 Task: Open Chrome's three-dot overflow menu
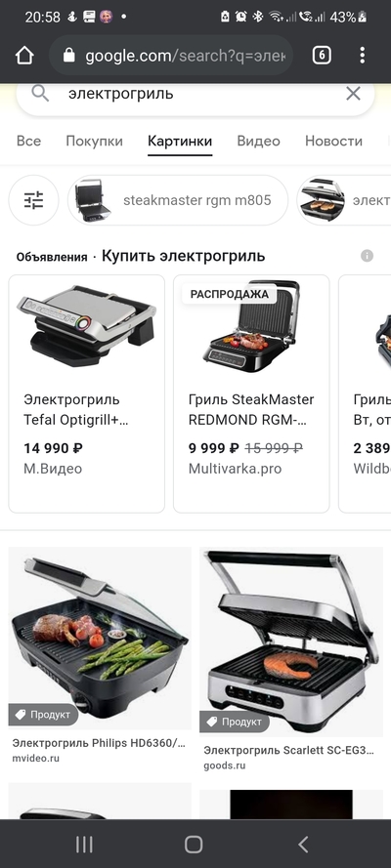pos(363,56)
